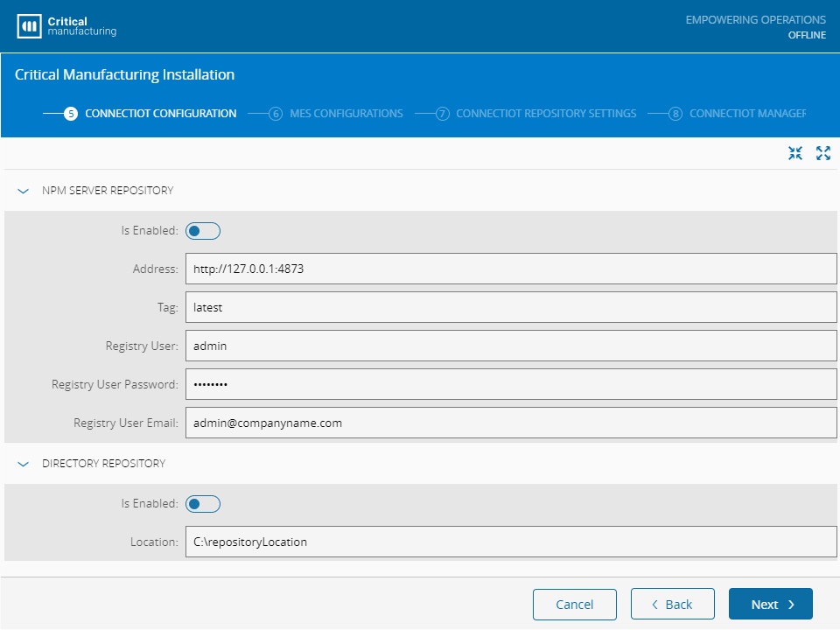Click the collapse all sections icon
Viewport: 840px width, 630px height.
click(794, 153)
